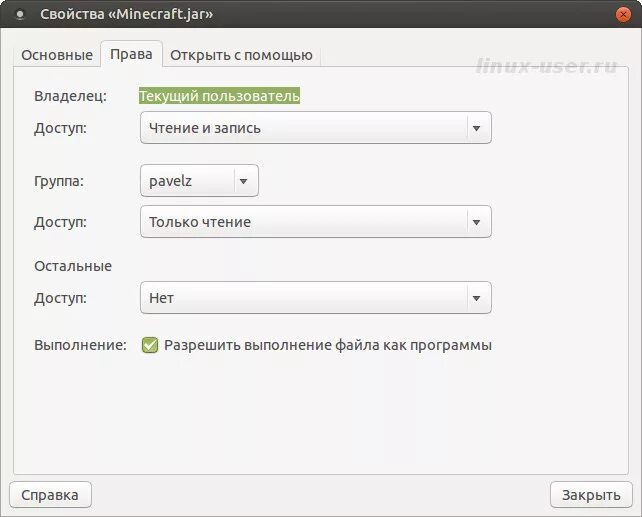Click the Справка button
642x517 pixels.
click(x=50, y=494)
